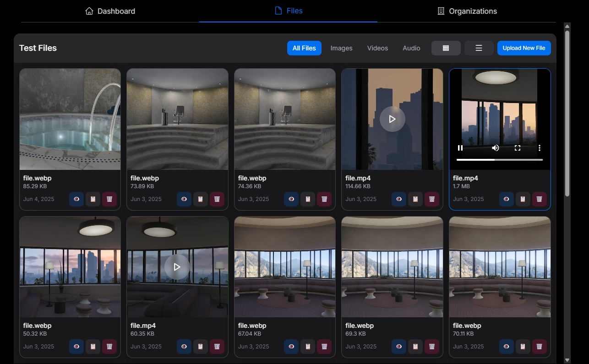The height and width of the screenshot is (364, 589).
Task: Filter the list by Audio
Action: pos(411,48)
